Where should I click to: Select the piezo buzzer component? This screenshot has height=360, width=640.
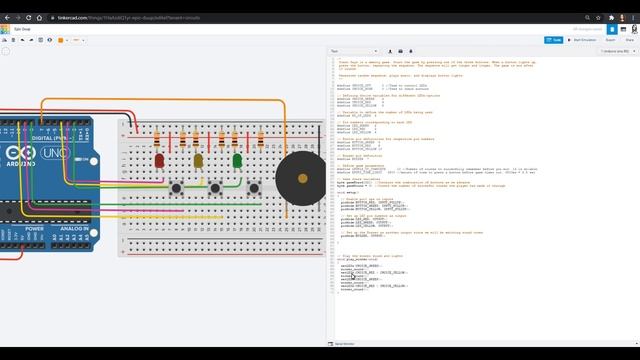[302, 178]
